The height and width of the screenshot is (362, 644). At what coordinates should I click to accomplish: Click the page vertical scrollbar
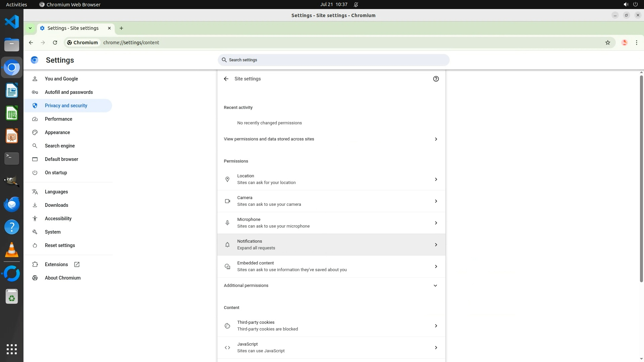[x=641, y=178]
